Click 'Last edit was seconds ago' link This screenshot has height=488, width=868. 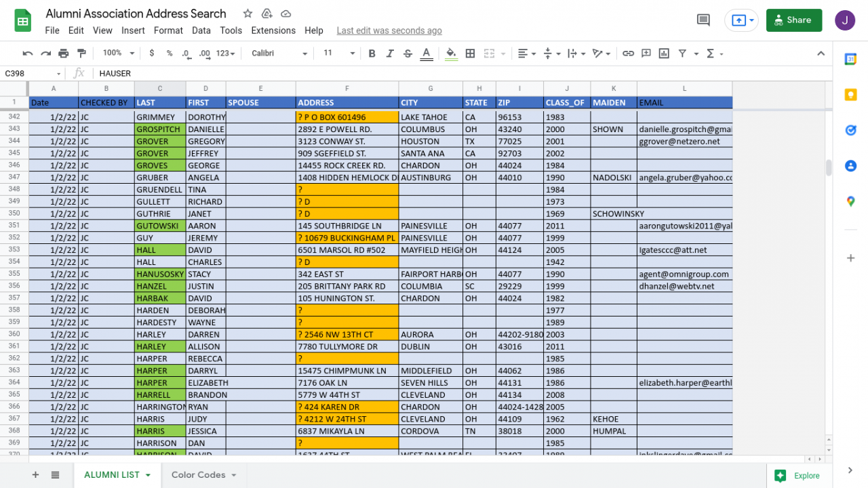389,30
